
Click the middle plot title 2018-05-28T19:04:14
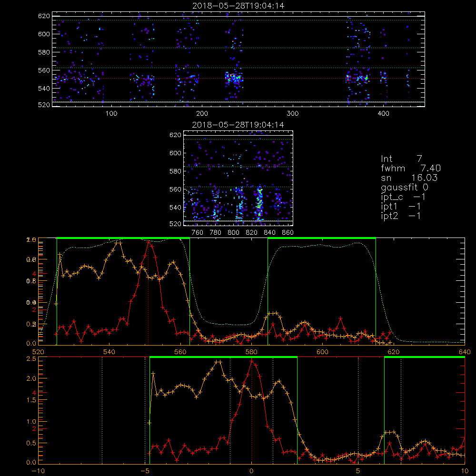click(238, 125)
